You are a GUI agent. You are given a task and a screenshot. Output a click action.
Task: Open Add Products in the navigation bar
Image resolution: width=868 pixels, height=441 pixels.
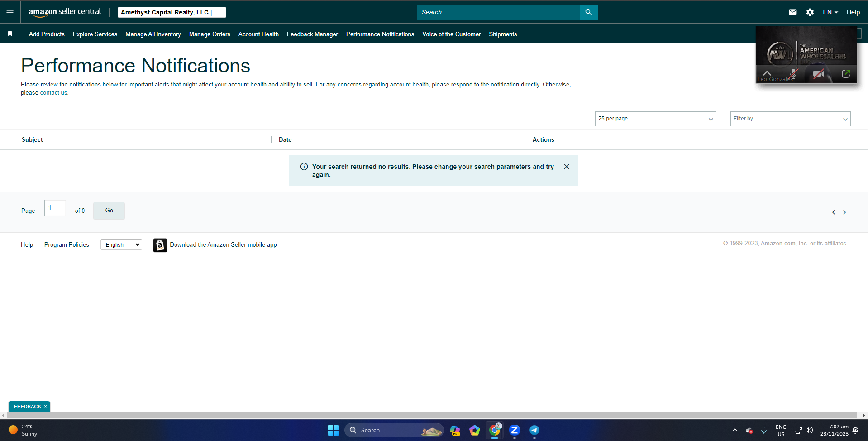click(47, 34)
